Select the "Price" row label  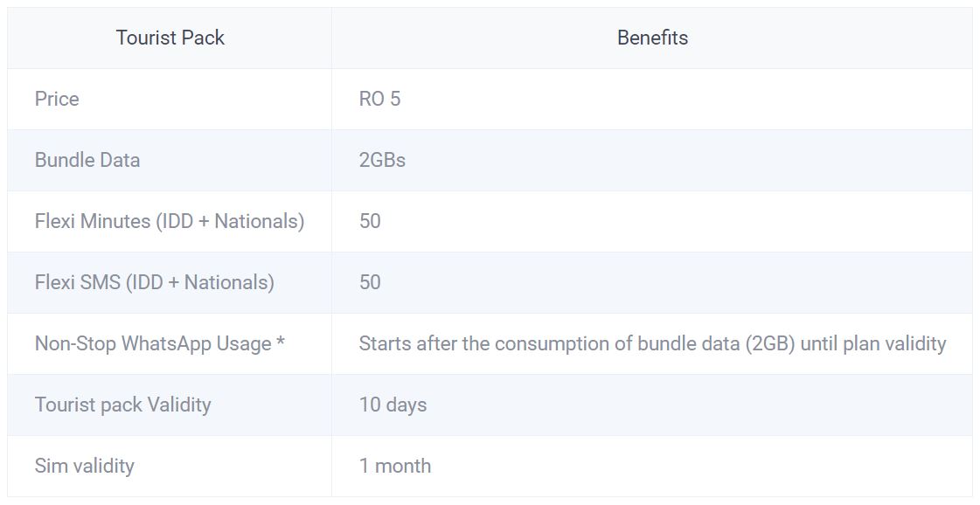[57, 99]
